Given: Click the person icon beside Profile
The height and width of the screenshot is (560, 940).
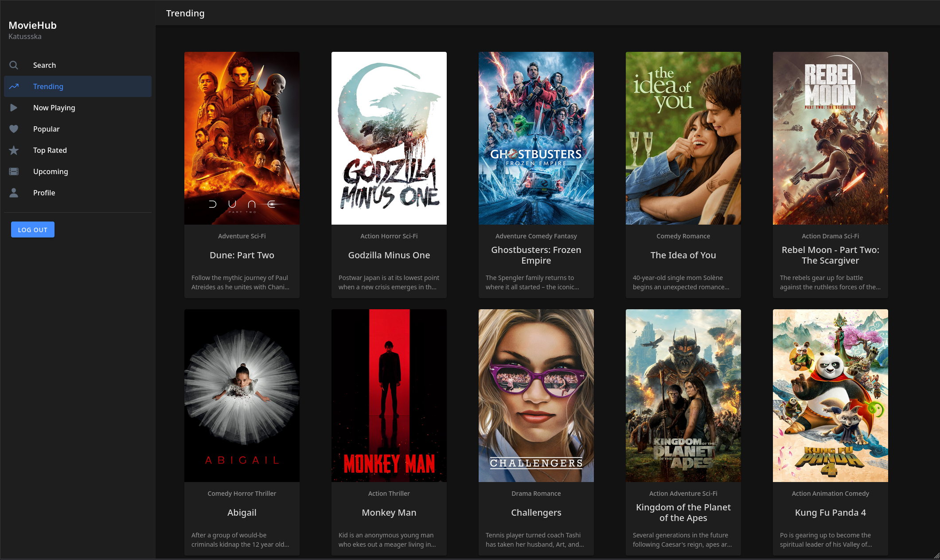Looking at the screenshot, I should pyautogui.click(x=14, y=193).
